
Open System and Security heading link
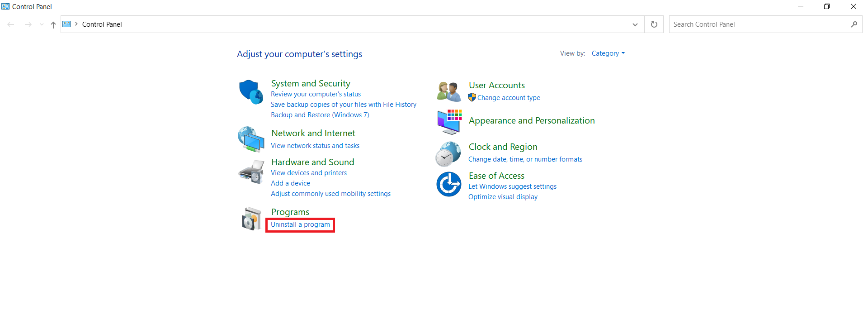[311, 83]
